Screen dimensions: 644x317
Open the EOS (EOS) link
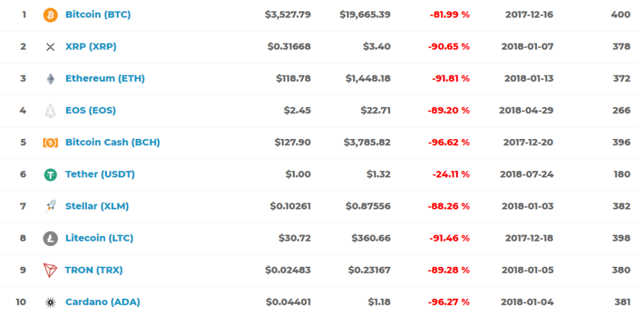91,111
